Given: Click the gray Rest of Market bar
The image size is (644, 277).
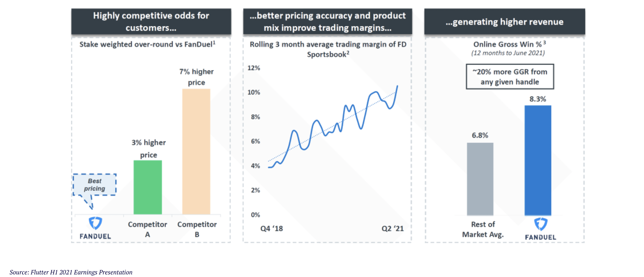Looking at the screenshot, I should coord(480,179).
